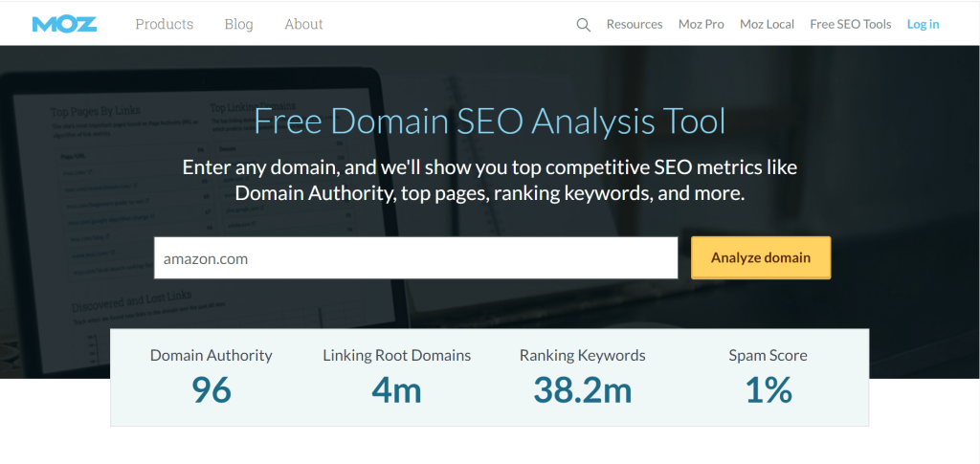Go to the Blog section
Viewport: 980px width, 464px height.
point(238,24)
